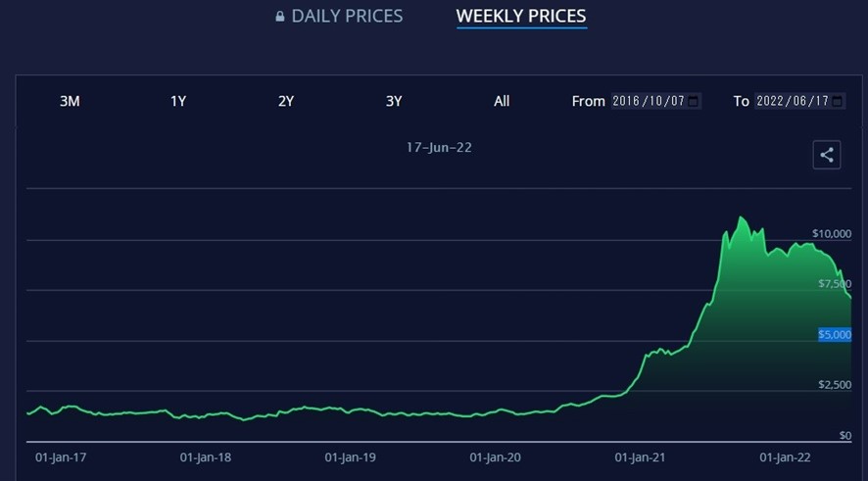The width and height of the screenshot is (868, 481).
Task: Show All price history
Action: coord(502,101)
